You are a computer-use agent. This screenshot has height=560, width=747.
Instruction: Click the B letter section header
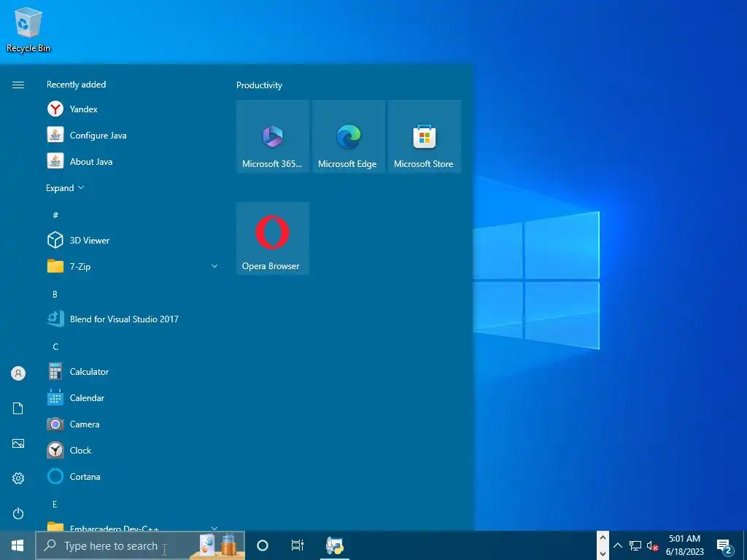pos(55,295)
